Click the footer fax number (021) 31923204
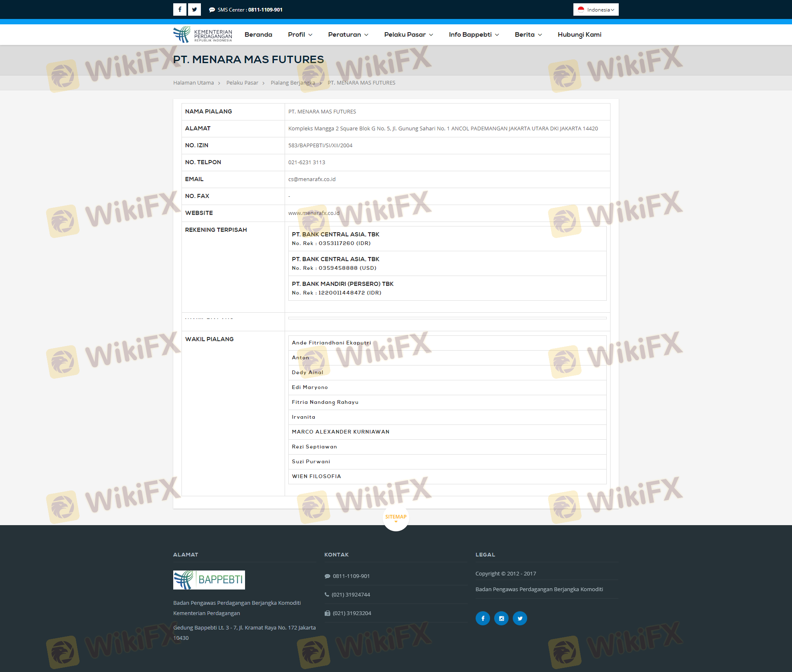 tap(352, 613)
